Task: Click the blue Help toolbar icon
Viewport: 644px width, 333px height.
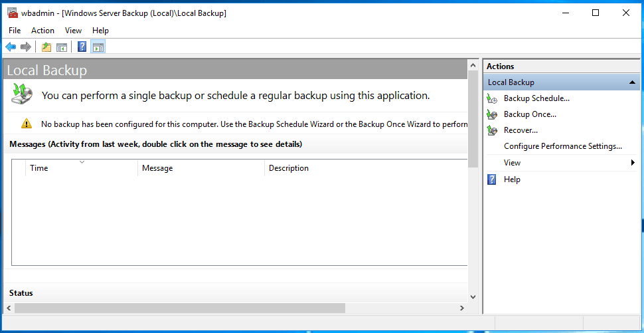Action: 82,47
